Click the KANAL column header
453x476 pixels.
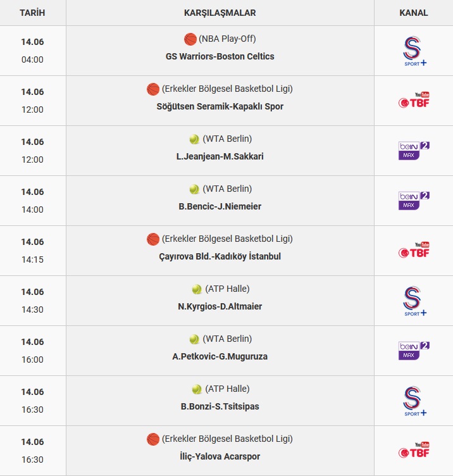(x=414, y=13)
